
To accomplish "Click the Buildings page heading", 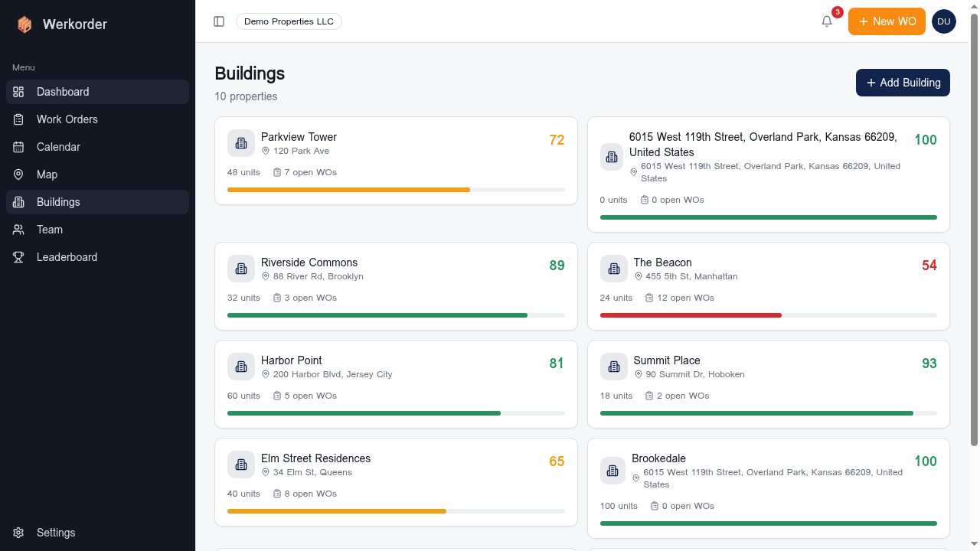I will coord(250,73).
